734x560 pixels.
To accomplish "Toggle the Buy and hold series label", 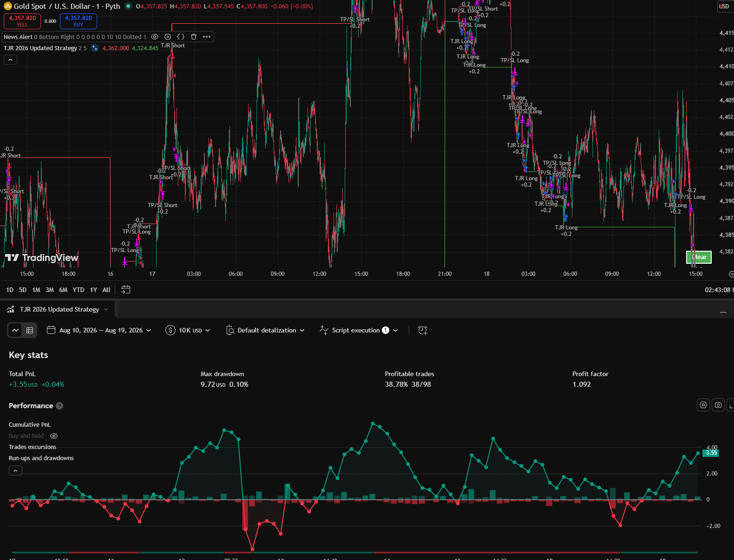I will click(x=26, y=436).
